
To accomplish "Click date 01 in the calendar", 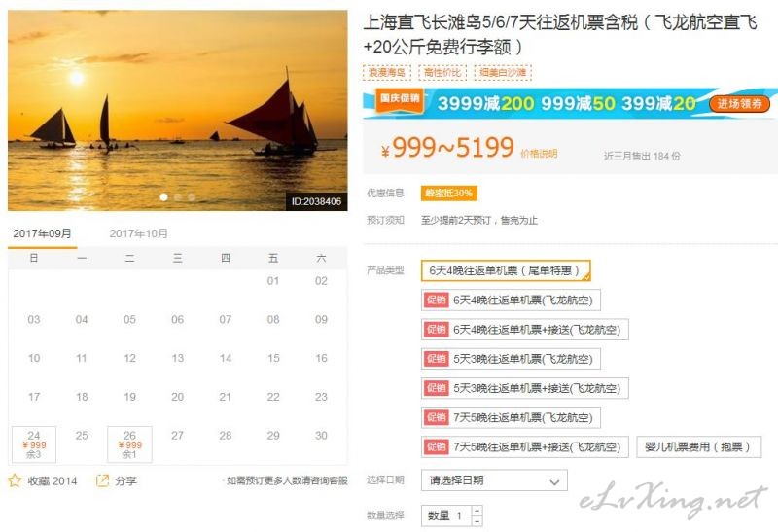I will pos(273,281).
